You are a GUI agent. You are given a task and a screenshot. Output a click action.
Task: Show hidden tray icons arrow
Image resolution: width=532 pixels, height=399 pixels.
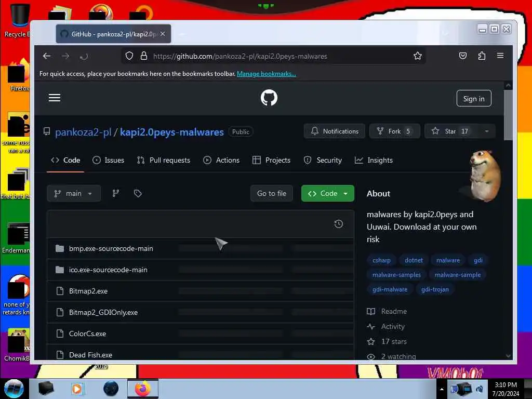point(442,389)
